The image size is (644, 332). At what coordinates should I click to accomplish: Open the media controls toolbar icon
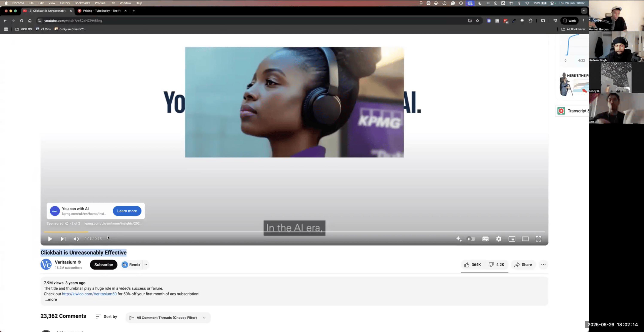coord(555,21)
